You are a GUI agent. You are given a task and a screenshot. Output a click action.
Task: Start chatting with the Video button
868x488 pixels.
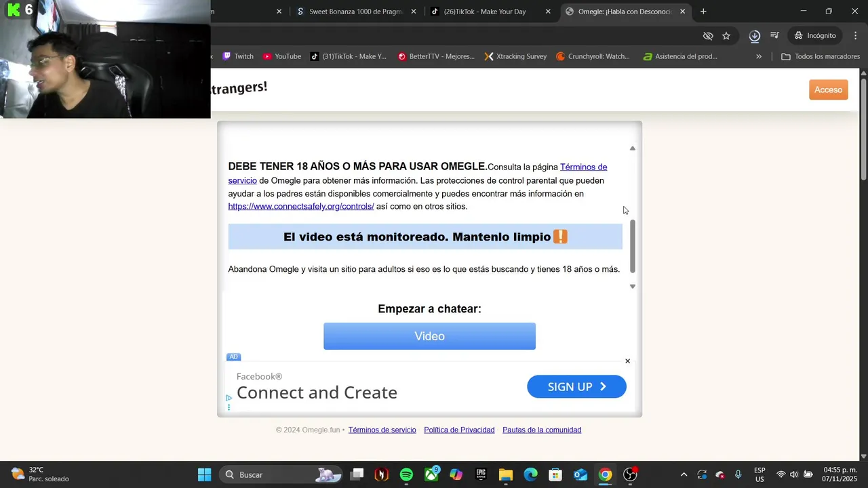click(x=429, y=336)
